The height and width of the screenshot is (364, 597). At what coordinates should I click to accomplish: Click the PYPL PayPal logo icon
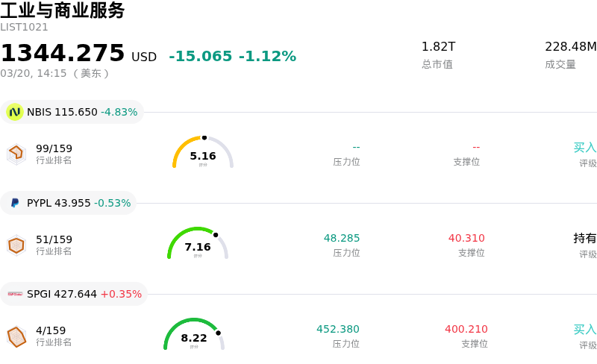(15, 203)
